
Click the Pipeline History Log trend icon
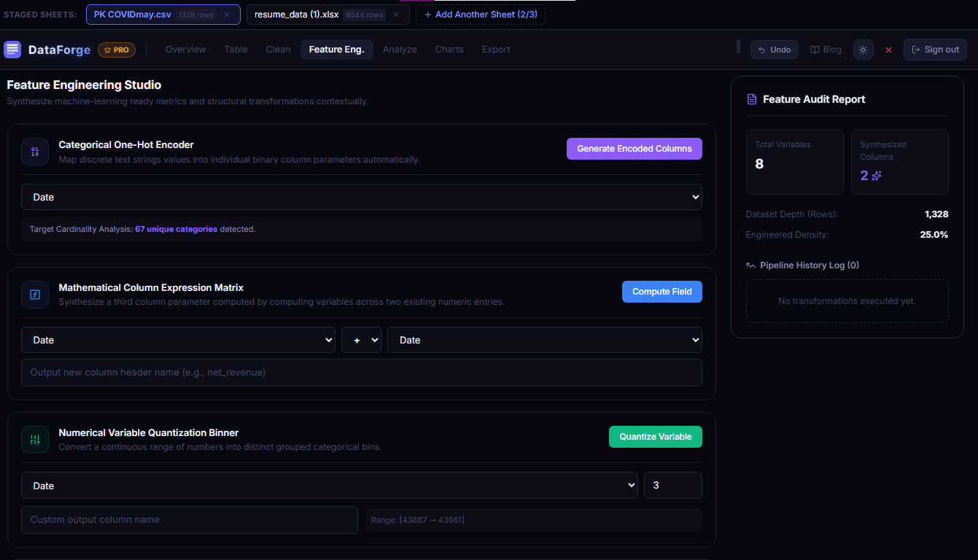coord(751,265)
